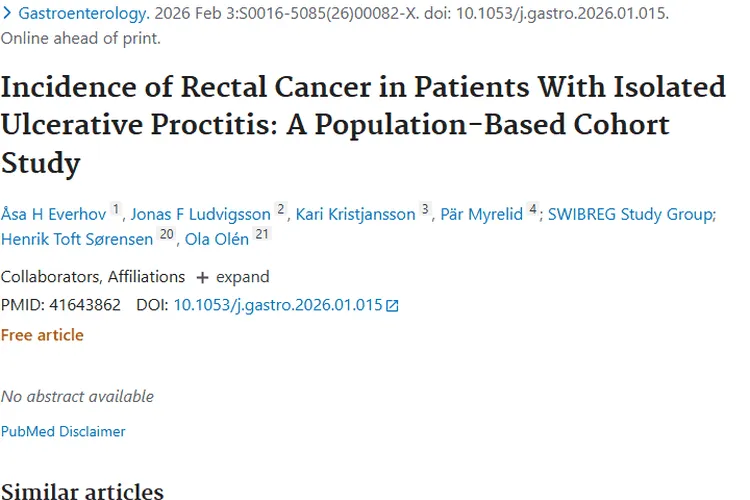The image size is (750, 500).
Task: Click the external link icon beside DOI
Action: 392,306
